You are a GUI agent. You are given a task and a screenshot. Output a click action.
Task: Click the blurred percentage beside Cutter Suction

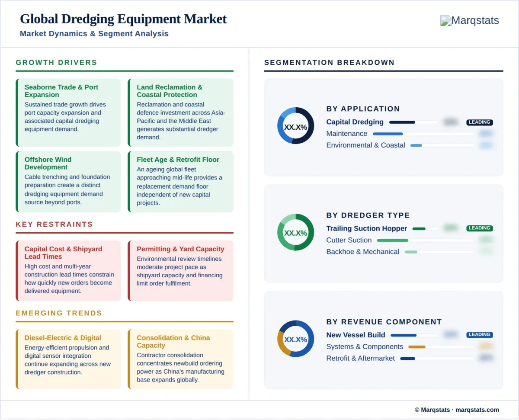(486, 240)
